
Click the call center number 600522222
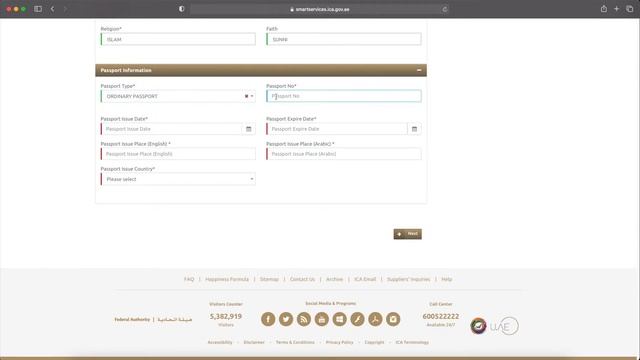pos(441,316)
